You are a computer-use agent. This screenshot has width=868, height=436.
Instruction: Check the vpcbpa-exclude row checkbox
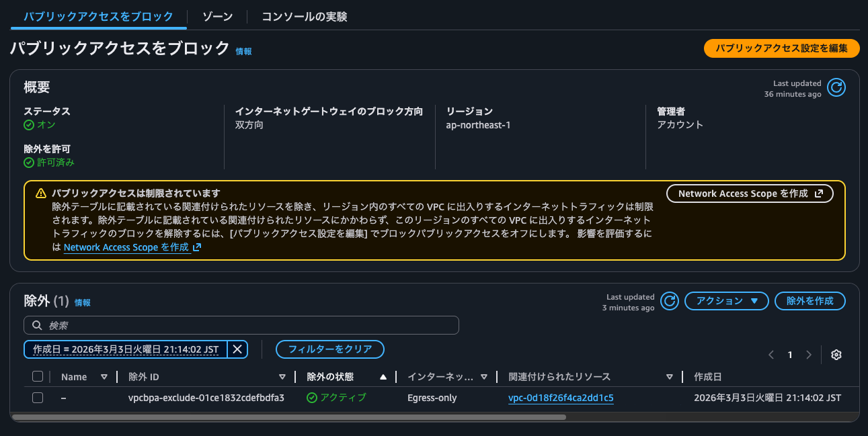[x=38, y=397]
